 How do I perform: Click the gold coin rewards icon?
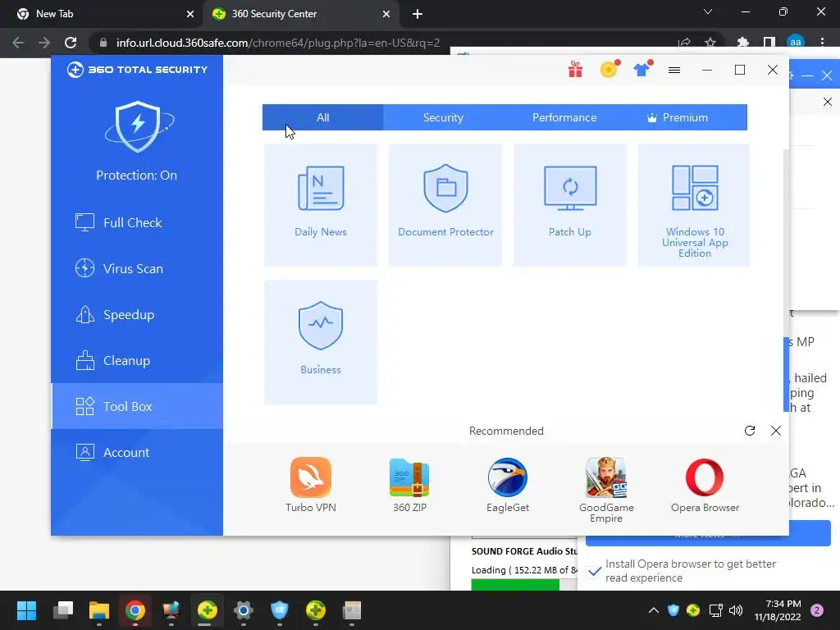tap(609, 69)
